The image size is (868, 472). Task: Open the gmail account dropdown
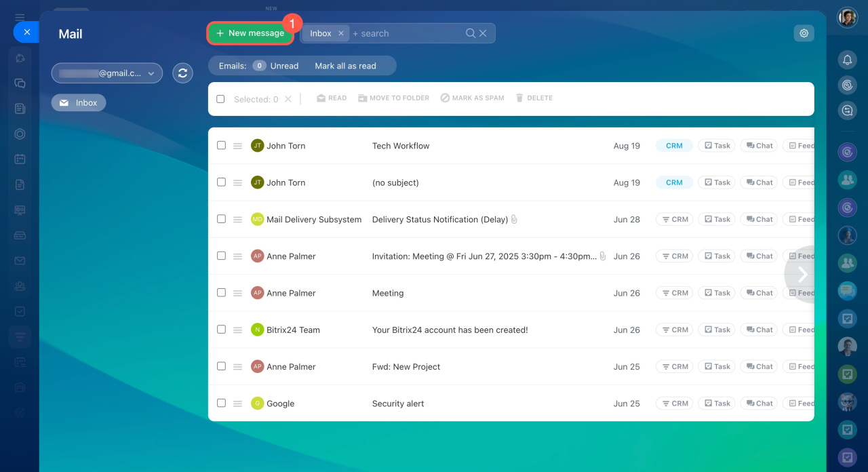(107, 73)
